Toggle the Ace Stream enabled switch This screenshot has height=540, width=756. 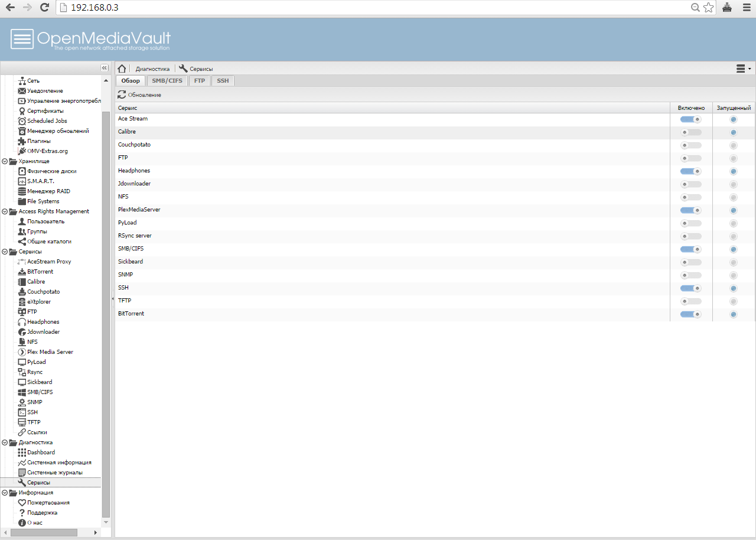(x=690, y=119)
